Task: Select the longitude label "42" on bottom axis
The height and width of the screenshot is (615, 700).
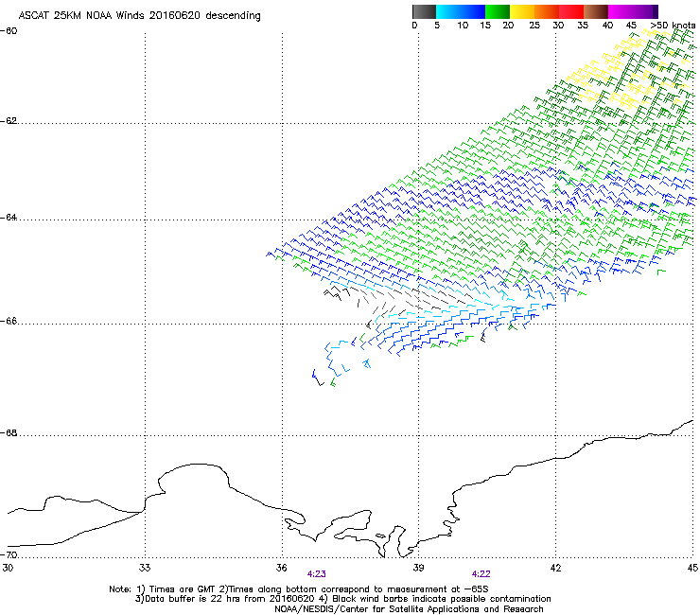Action: (x=555, y=568)
